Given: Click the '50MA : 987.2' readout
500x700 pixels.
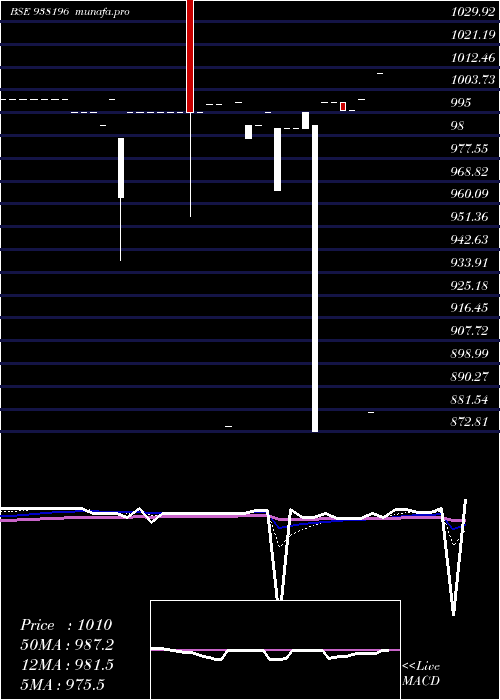Looking at the screenshot, I should [67, 645].
